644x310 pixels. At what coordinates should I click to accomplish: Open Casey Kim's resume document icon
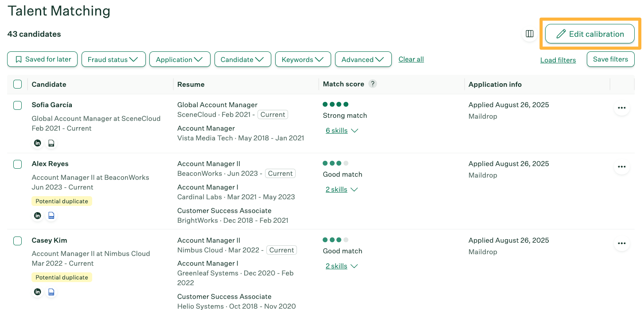51,292
